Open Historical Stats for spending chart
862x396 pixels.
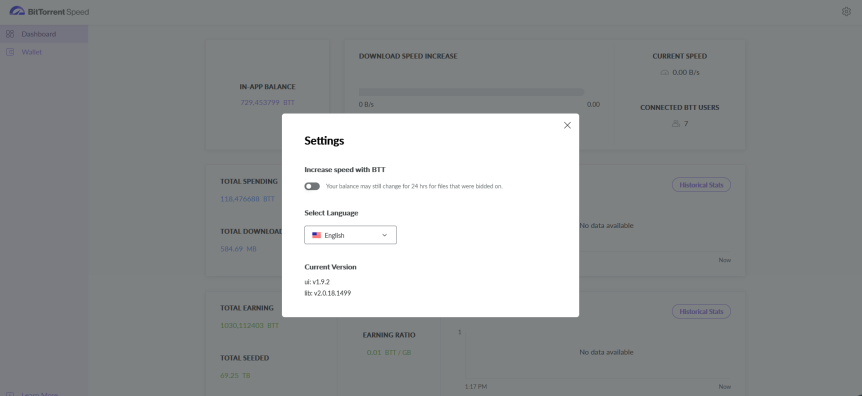pyautogui.click(x=701, y=185)
